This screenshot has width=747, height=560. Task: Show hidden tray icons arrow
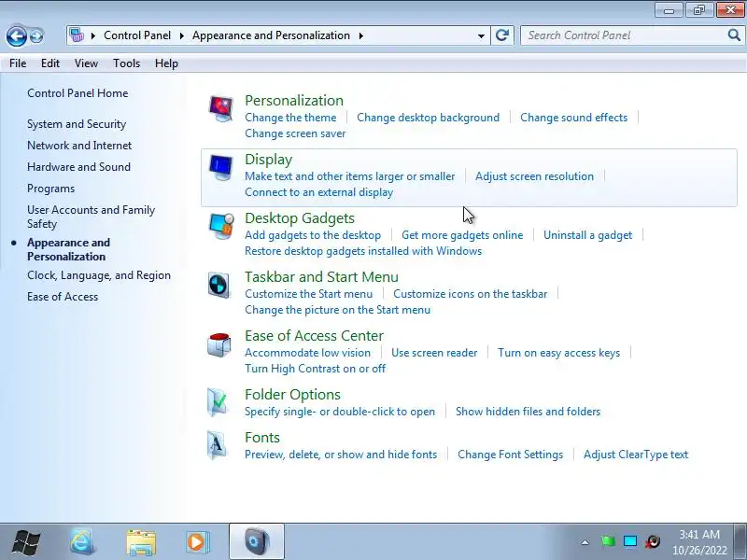click(x=585, y=542)
